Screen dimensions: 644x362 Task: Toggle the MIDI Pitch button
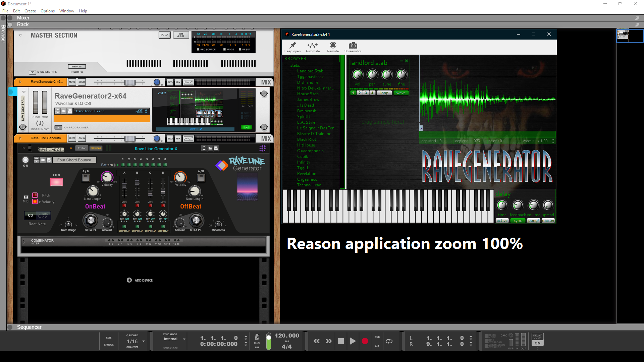point(35,195)
